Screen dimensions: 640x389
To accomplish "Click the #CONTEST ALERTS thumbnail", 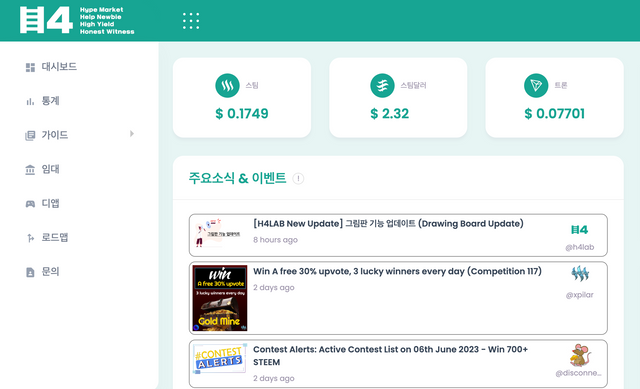I will pyautogui.click(x=220, y=358).
